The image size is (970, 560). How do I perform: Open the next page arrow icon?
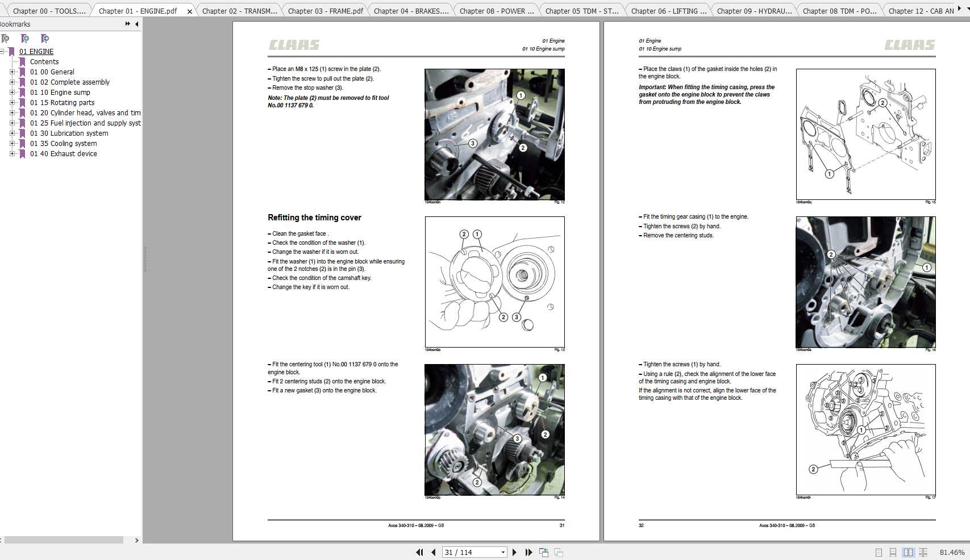coord(515,551)
